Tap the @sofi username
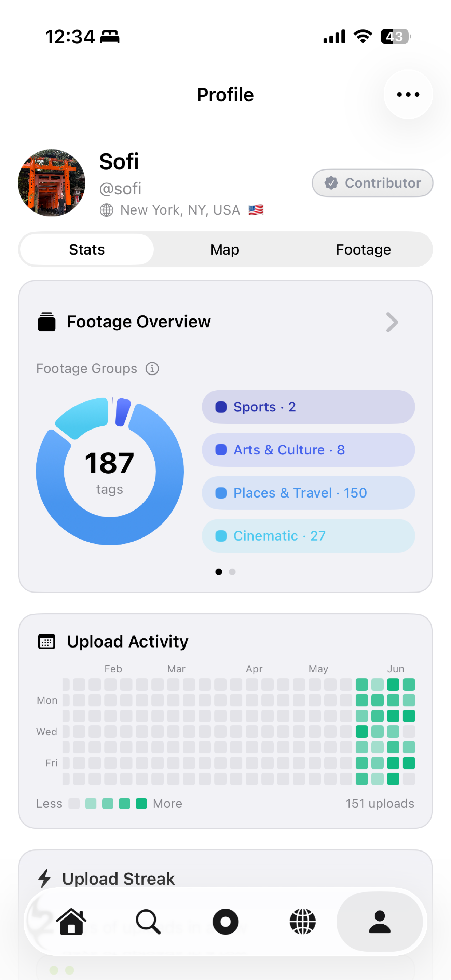 point(120,188)
